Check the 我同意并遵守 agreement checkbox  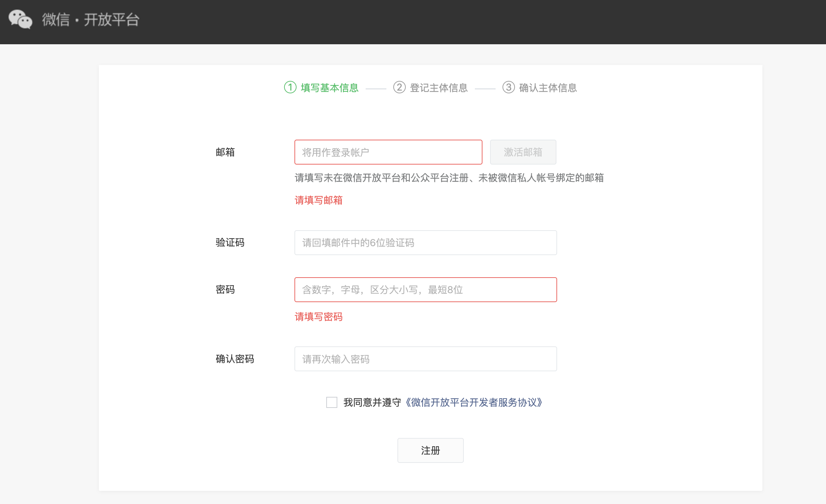[332, 402]
